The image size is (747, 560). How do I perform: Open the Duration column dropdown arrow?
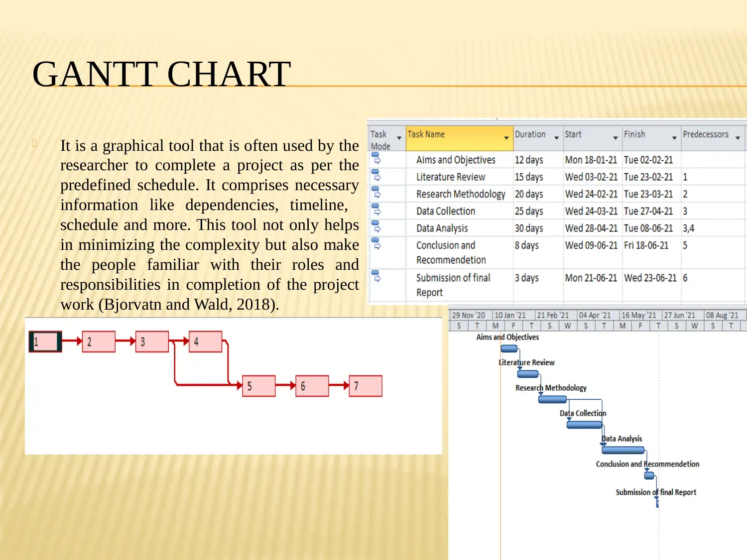click(557, 138)
